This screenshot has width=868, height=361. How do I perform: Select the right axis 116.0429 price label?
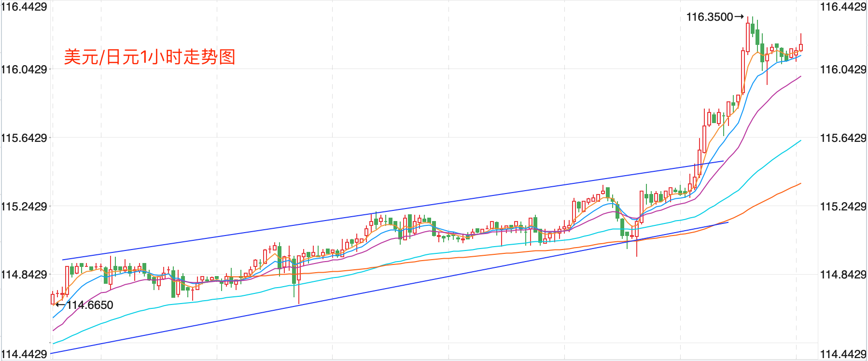[x=843, y=69]
